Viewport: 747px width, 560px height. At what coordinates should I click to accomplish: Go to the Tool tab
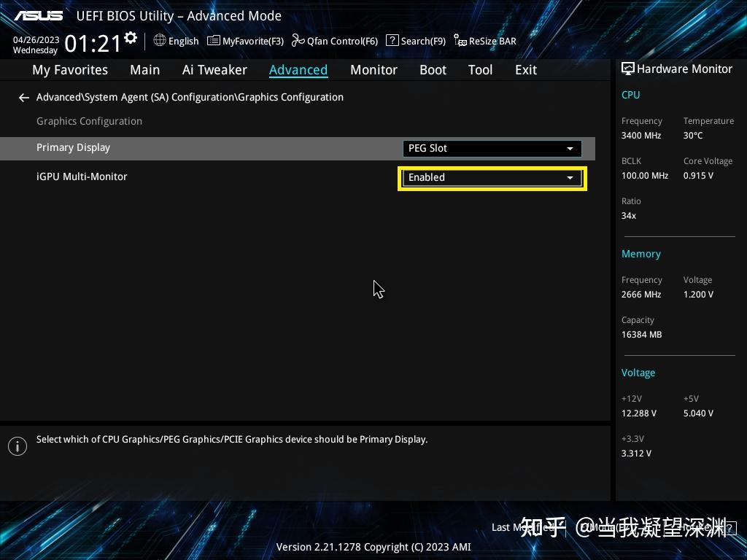(x=480, y=70)
